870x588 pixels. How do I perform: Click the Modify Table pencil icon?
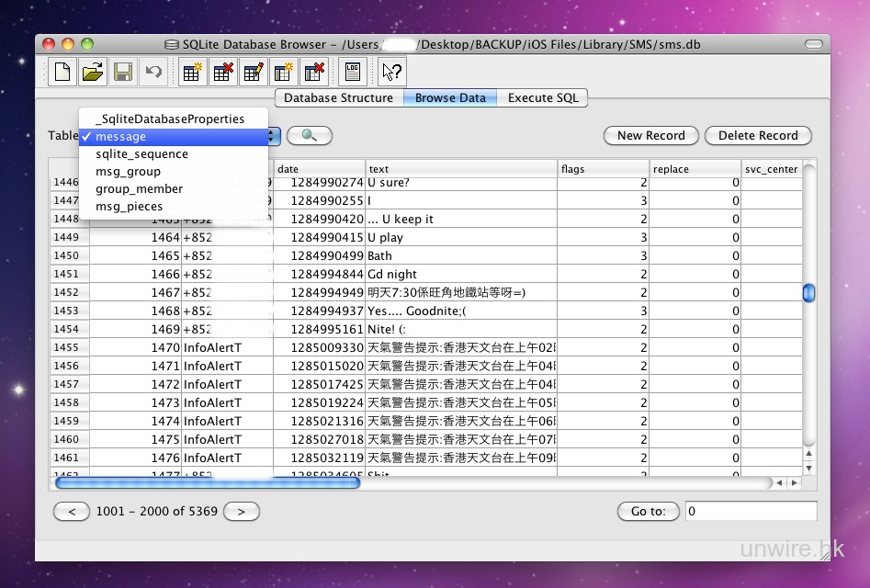coord(254,72)
